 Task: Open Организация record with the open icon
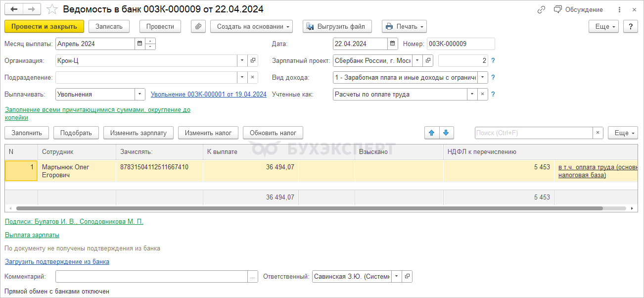[253, 60]
